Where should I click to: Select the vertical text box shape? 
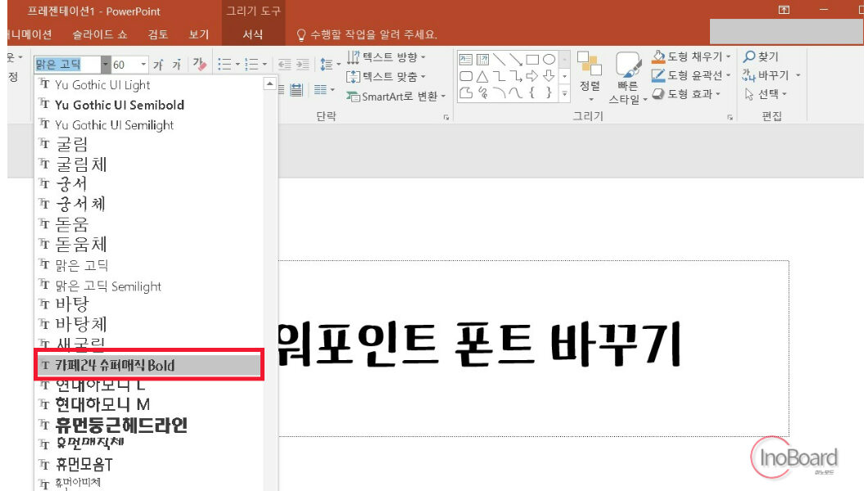pyautogui.click(x=482, y=59)
